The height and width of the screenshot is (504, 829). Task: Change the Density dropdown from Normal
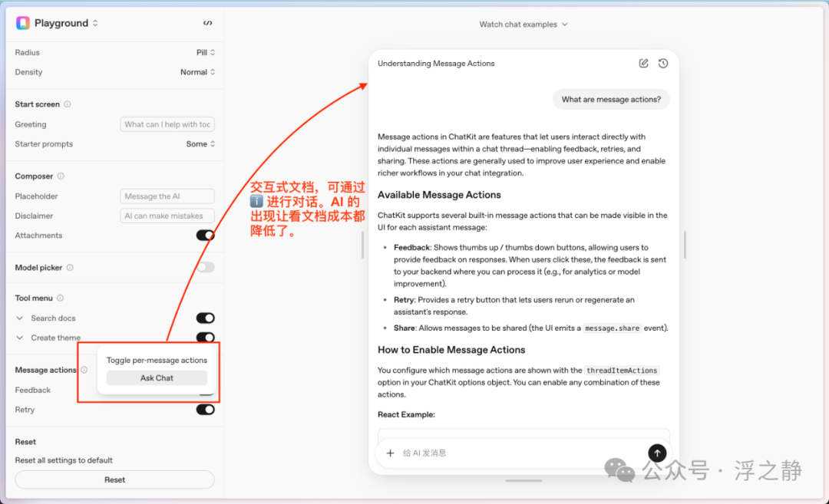click(198, 72)
